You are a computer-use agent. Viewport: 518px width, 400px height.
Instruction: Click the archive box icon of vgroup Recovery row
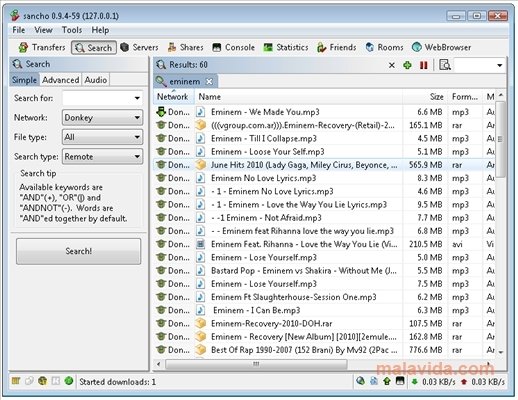coord(200,125)
